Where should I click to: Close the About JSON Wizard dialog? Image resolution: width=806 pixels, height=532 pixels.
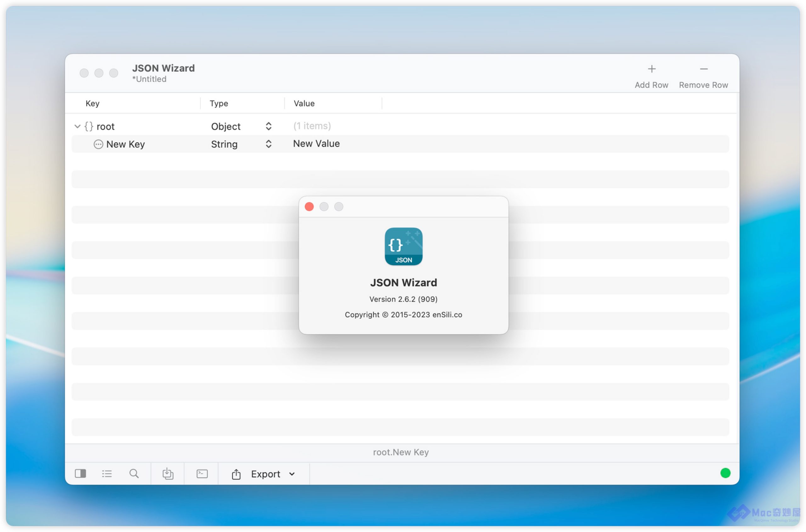309,207
